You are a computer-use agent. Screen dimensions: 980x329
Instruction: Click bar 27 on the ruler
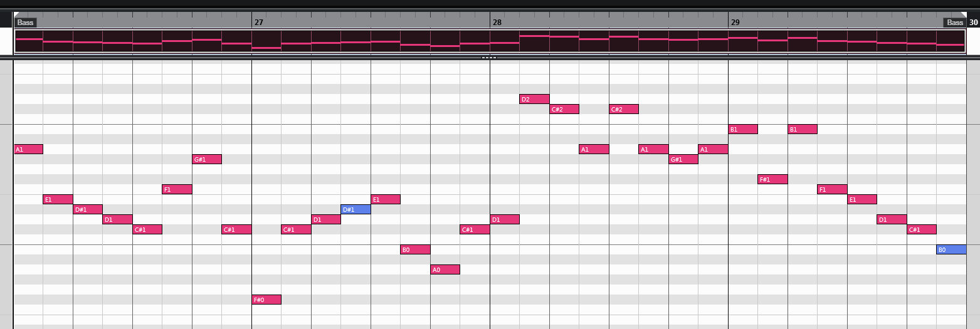click(258, 23)
